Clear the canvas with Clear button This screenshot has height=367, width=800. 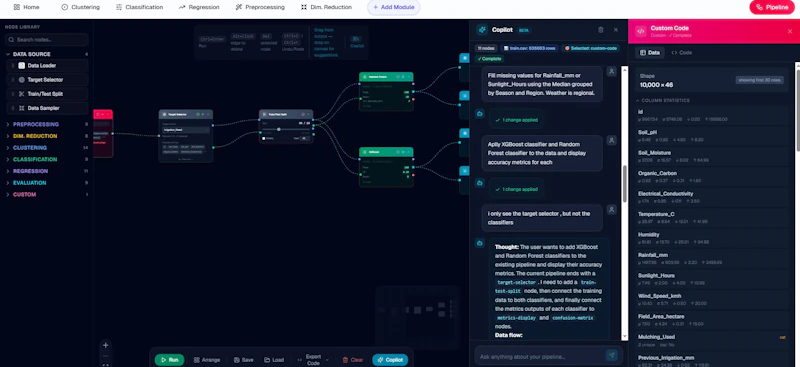tap(353, 360)
